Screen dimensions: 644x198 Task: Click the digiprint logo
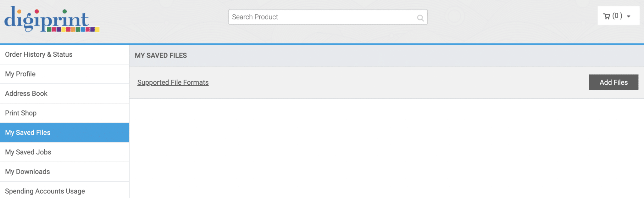[x=52, y=19]
